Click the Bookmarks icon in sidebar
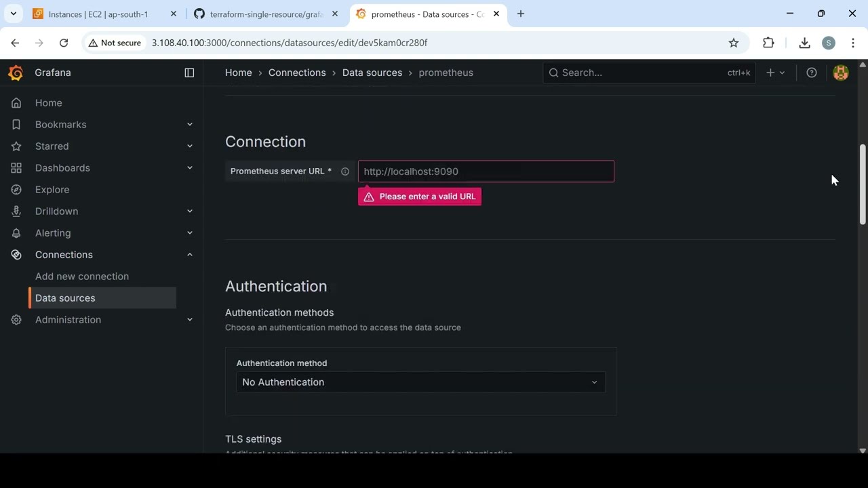This screenshot has height=488, width=868. (x=16, y=125)
